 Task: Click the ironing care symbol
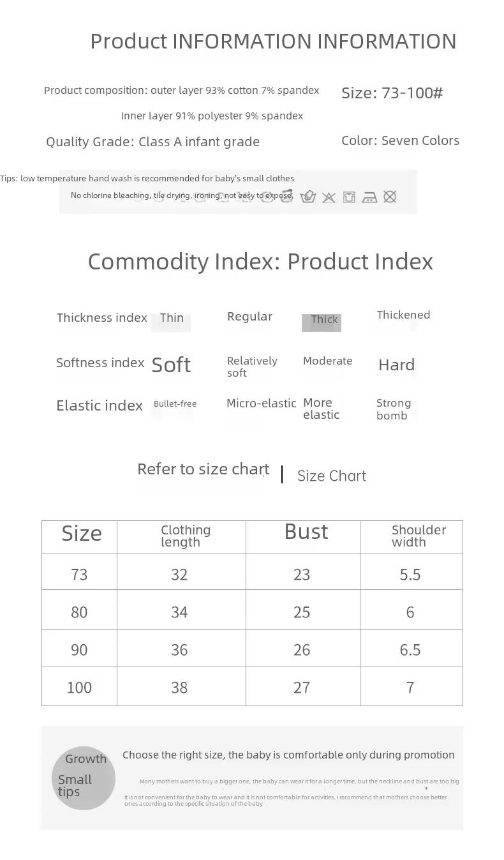(369, 197)
